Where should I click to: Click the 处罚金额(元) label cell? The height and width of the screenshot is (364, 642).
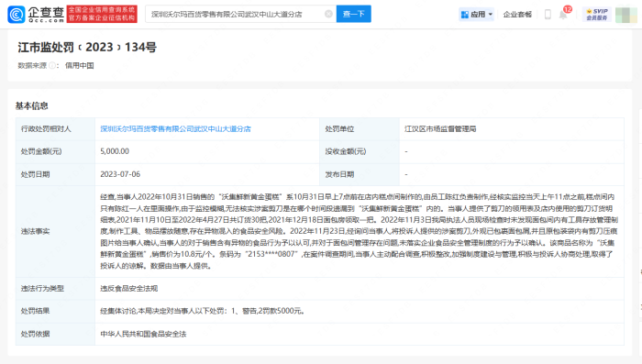tap(55, 151)
